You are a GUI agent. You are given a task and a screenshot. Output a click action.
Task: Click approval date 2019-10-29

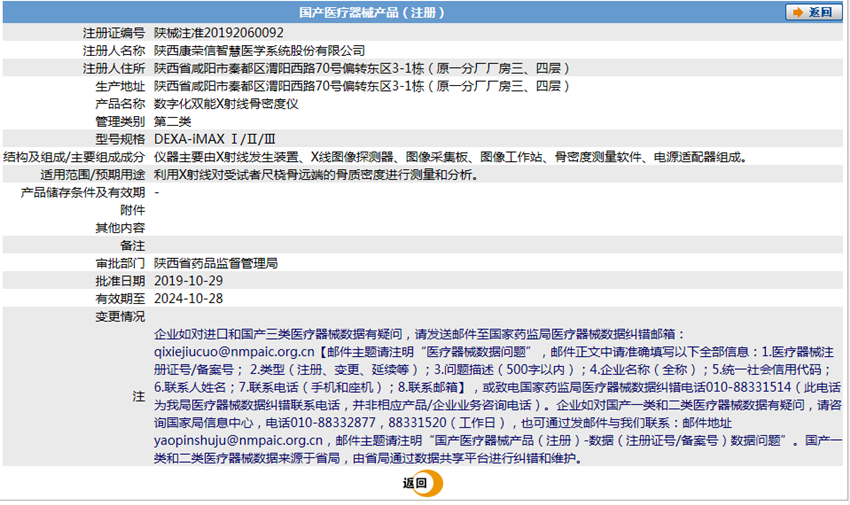(188, 281)
